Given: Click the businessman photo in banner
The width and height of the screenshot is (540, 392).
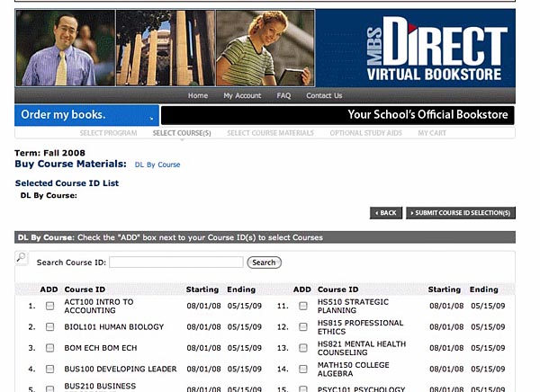Looking at the screenshot, I should point(65,49).
